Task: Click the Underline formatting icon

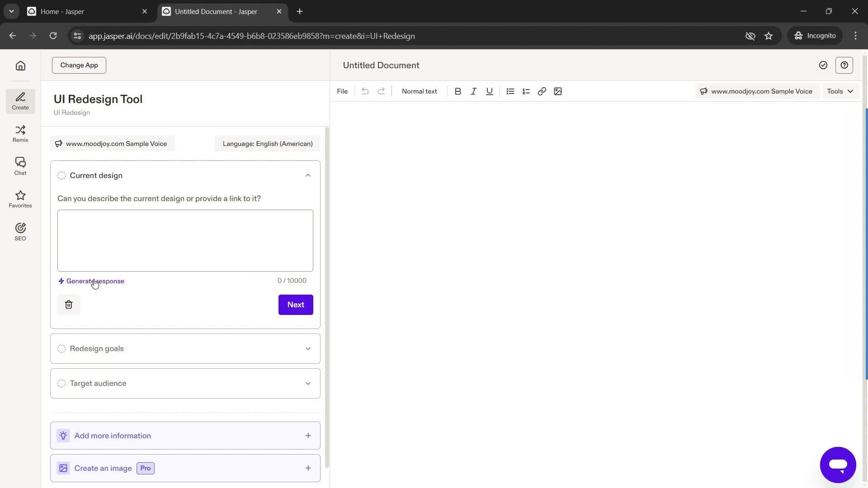Action: pos(490,91)
